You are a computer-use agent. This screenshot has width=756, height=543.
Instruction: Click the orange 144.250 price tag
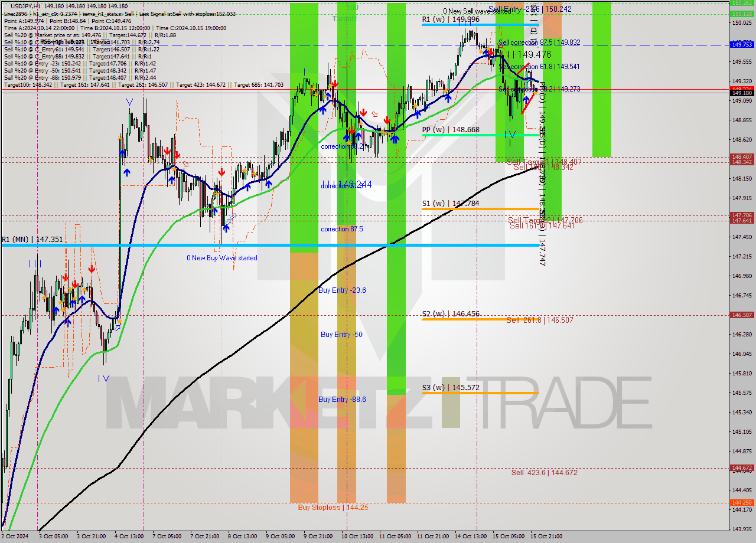point(742,503)
